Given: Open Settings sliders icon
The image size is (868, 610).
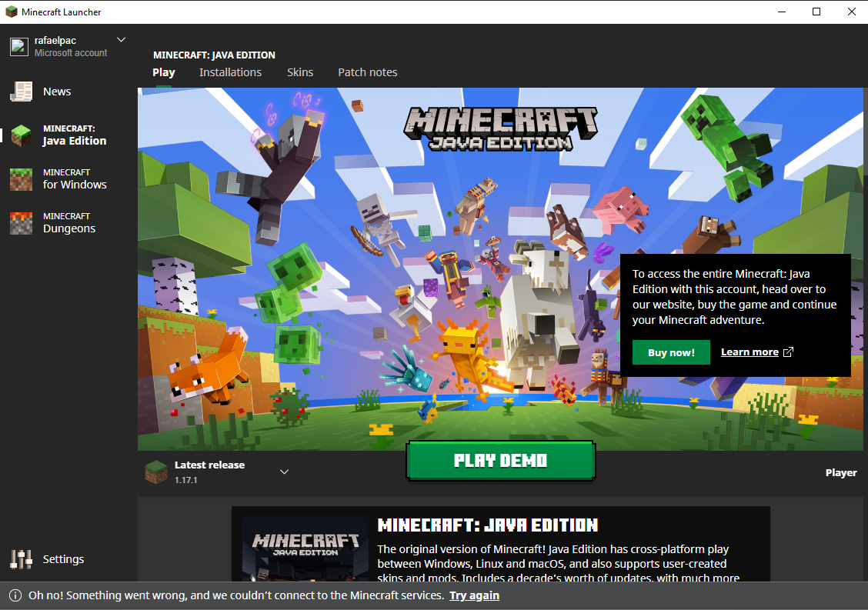Looking at the screenshot, I should (x=21, y=559).
